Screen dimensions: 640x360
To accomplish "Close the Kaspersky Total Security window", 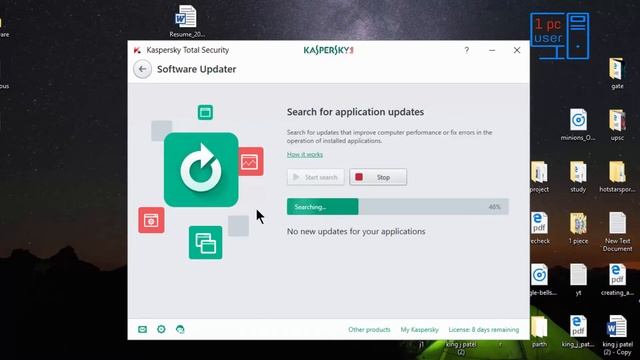I will point(517,50).
